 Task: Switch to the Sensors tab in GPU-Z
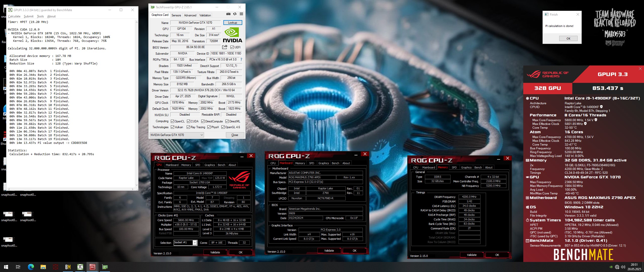[176, 15]
